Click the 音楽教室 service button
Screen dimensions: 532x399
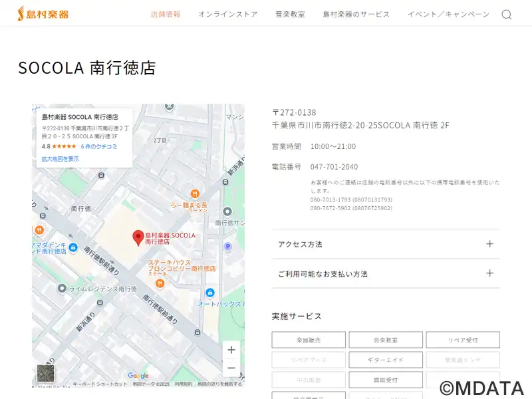386,340
